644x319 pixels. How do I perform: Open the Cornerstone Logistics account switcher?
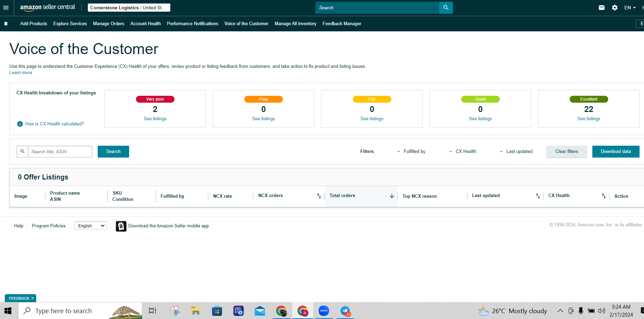click(x=129, y=8)
